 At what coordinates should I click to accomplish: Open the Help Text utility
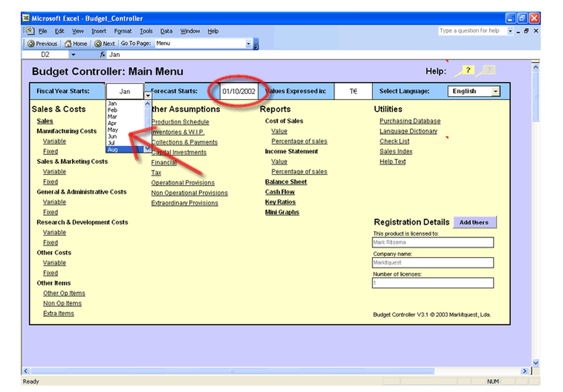click(x=393, y=162)
